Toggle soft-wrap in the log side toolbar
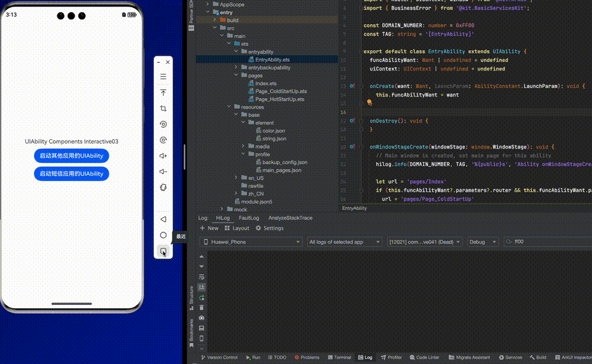Viewport: 592px width, 364px height. (x=202, y=277)
